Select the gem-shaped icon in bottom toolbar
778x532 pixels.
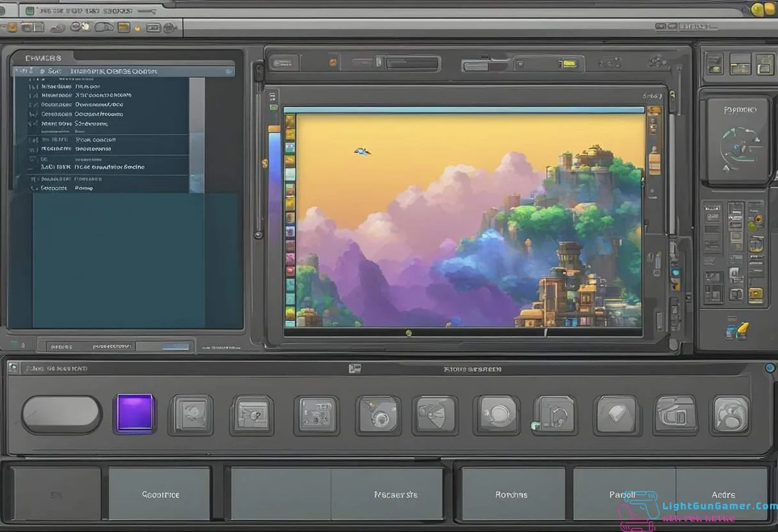tap(616, 415)
